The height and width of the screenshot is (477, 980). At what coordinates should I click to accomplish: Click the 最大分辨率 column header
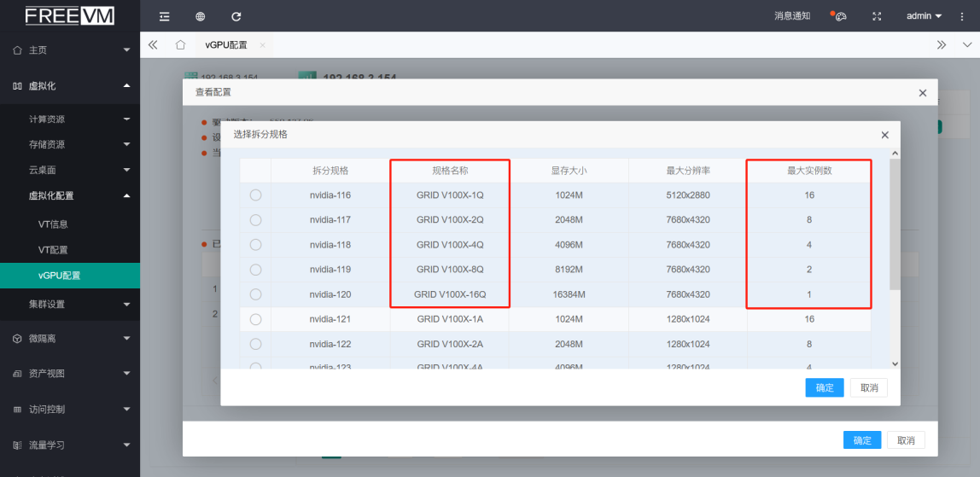coord(688,171)
